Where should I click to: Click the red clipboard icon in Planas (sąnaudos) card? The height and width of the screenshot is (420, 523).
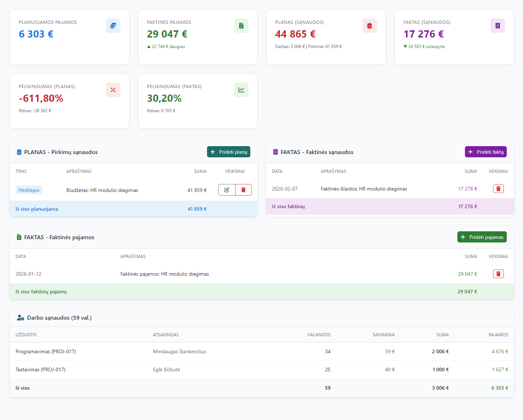[x=369, y=26]
